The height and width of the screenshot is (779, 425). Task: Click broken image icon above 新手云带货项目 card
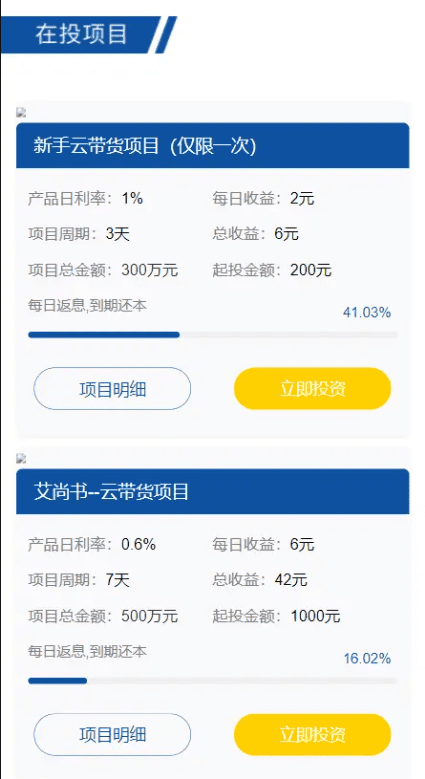21,113
